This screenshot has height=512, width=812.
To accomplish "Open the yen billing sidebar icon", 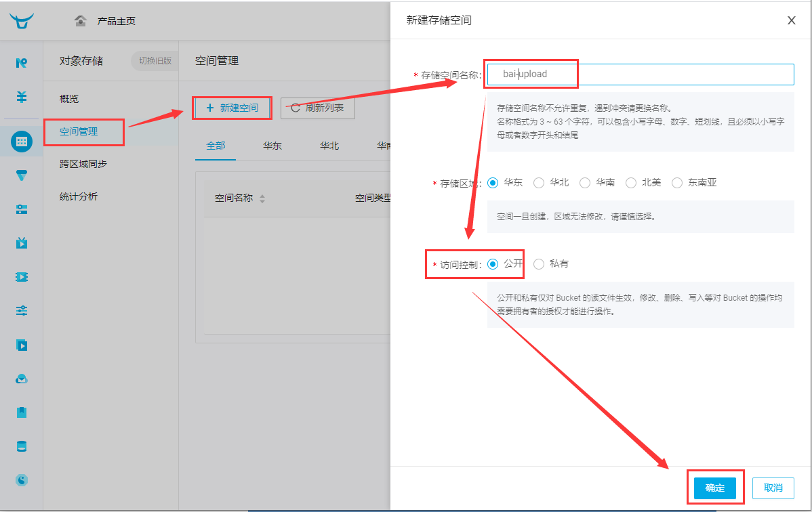I will (21, 97).
